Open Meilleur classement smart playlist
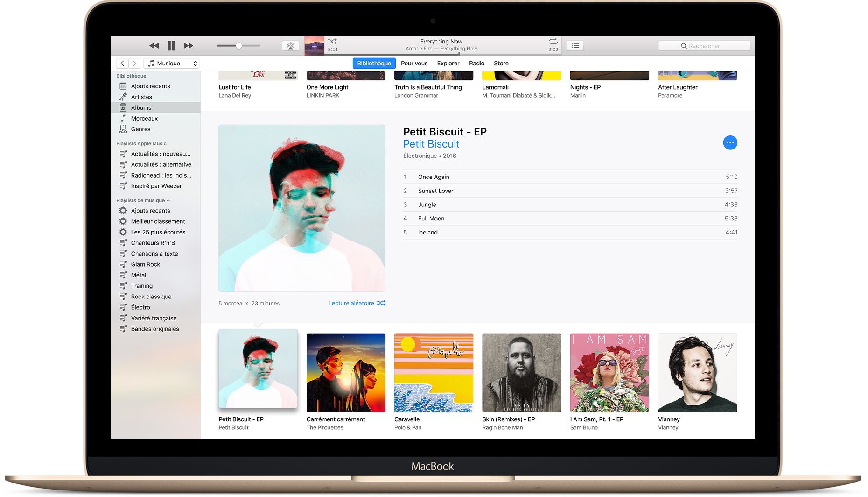The height and width of the screenshot is (497, 868). [155, 221]
